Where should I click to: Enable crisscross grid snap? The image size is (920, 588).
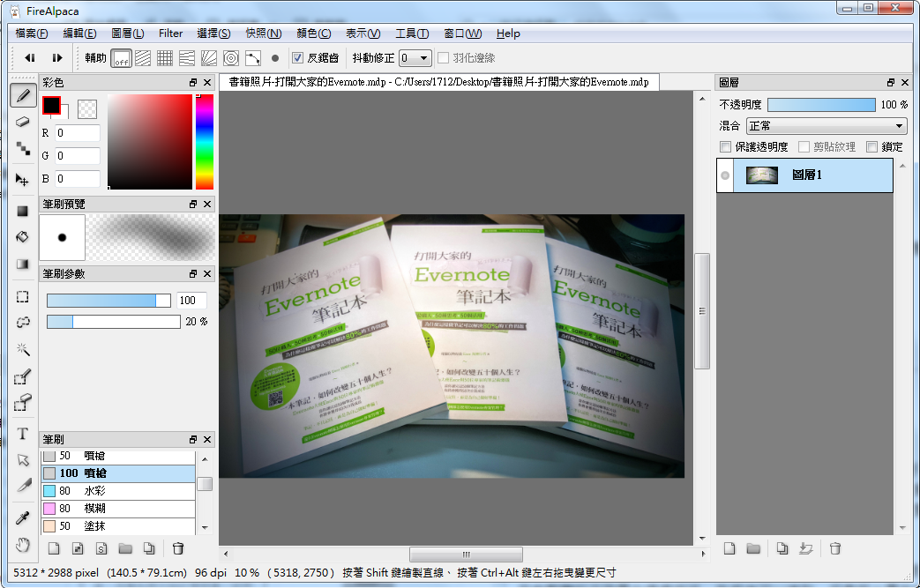(165, 58)
